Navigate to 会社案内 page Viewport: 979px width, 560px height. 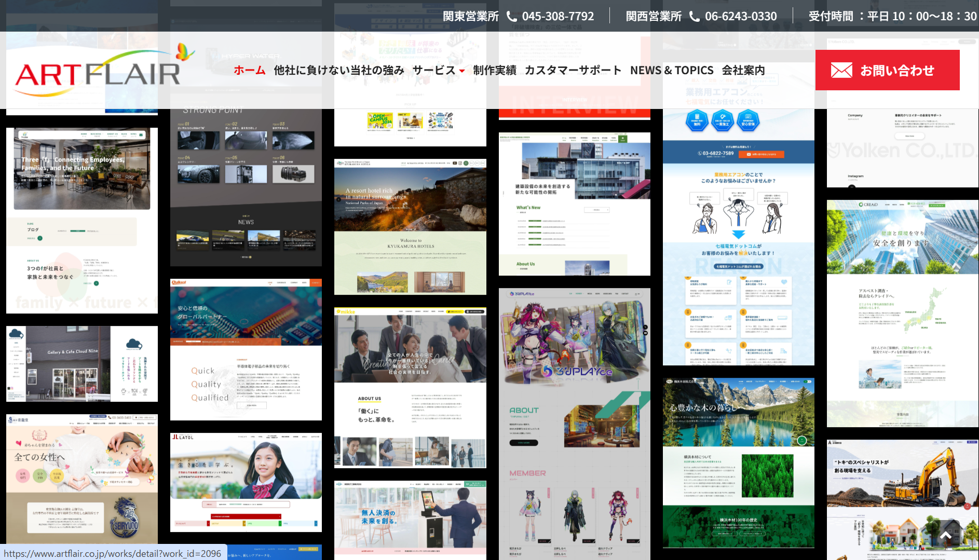point(743,71)
